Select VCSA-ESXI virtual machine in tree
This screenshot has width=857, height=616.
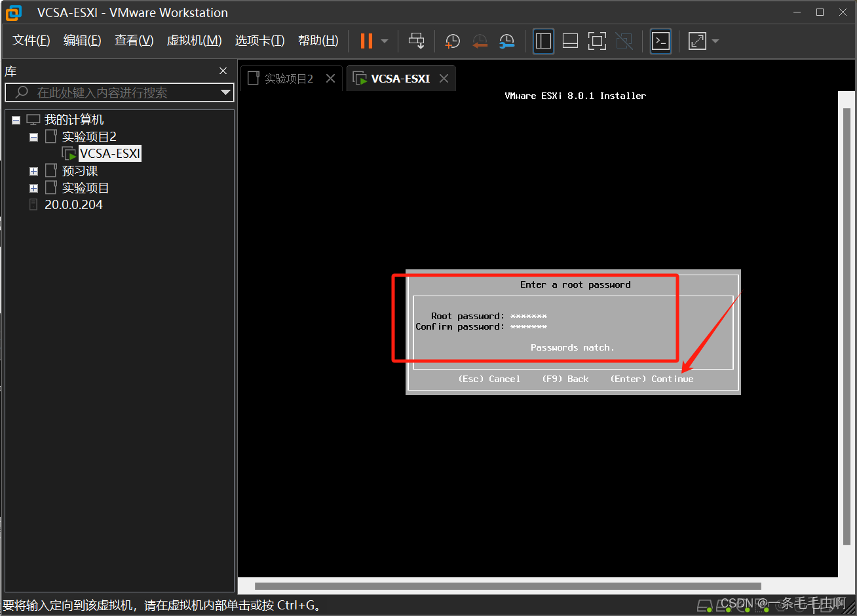coord(110,154)
